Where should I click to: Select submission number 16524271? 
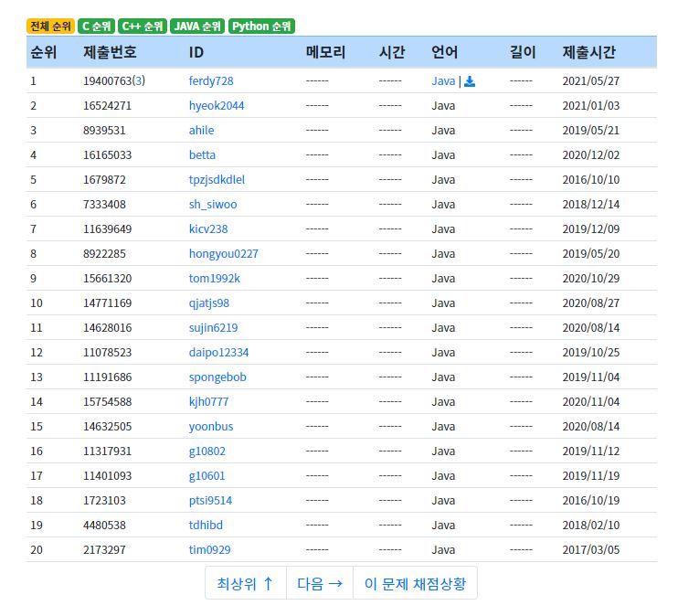pos(107,105)
